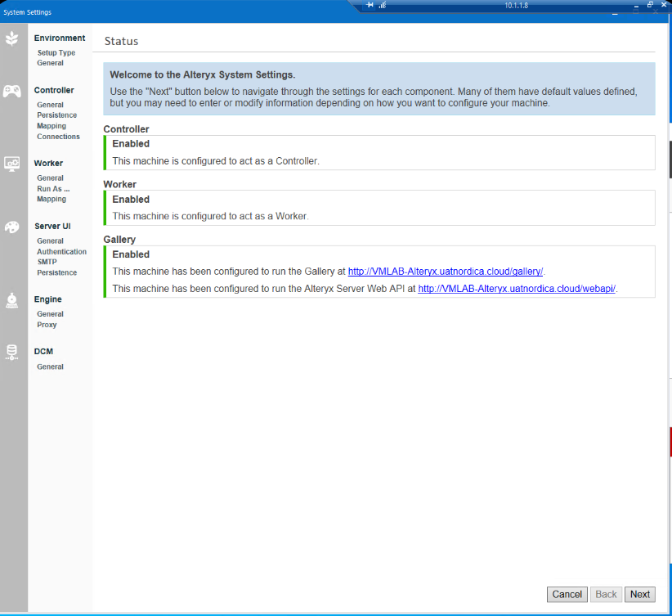
Task: Click 'Welcome to the Alteryx System Settings.' text
Action: pos(202,74)
